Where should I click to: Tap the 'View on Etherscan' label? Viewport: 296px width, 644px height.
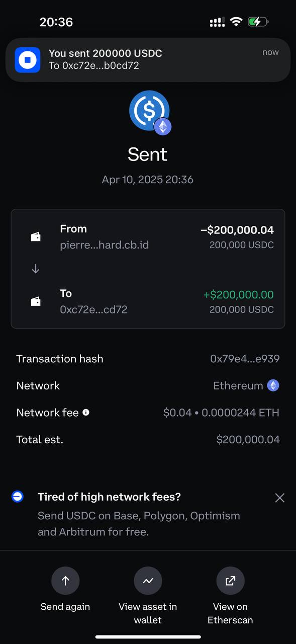pyautogui.click(x=230, y=613)
